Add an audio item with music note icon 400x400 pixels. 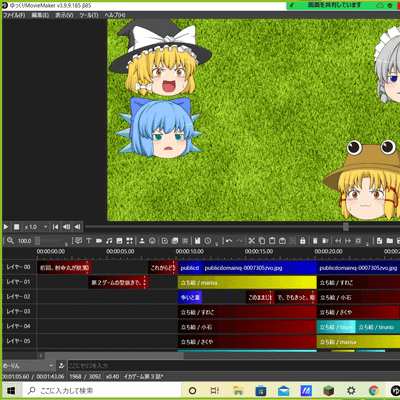pyautogui.click(x=109, y=240)
